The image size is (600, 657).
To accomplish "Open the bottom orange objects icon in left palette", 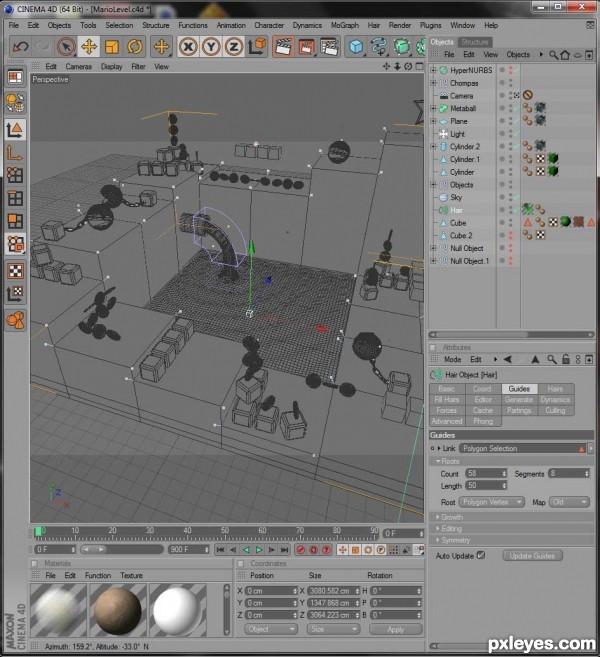I will point(16,321).
